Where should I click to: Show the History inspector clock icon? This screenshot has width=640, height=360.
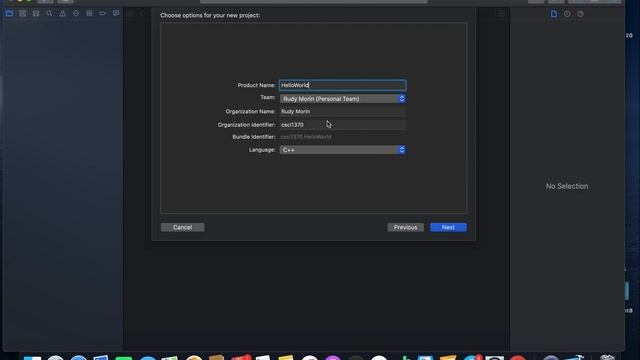coord(567,14)
